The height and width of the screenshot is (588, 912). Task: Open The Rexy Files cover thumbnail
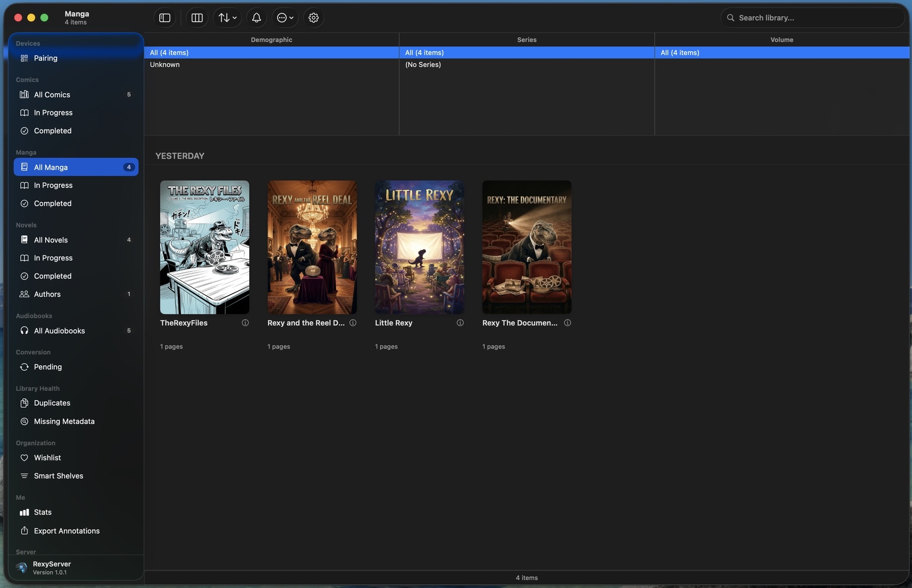(x=205, y=247)
